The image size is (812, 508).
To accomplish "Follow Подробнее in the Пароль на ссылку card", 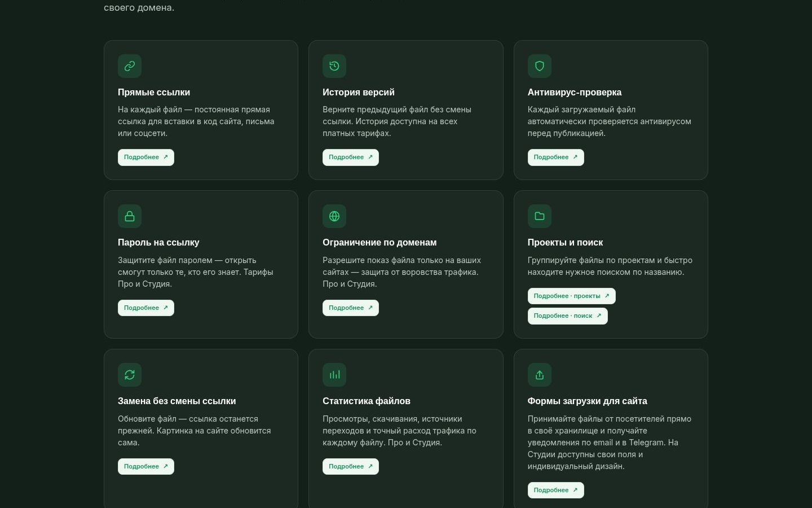I will click(x=146, y=308).
